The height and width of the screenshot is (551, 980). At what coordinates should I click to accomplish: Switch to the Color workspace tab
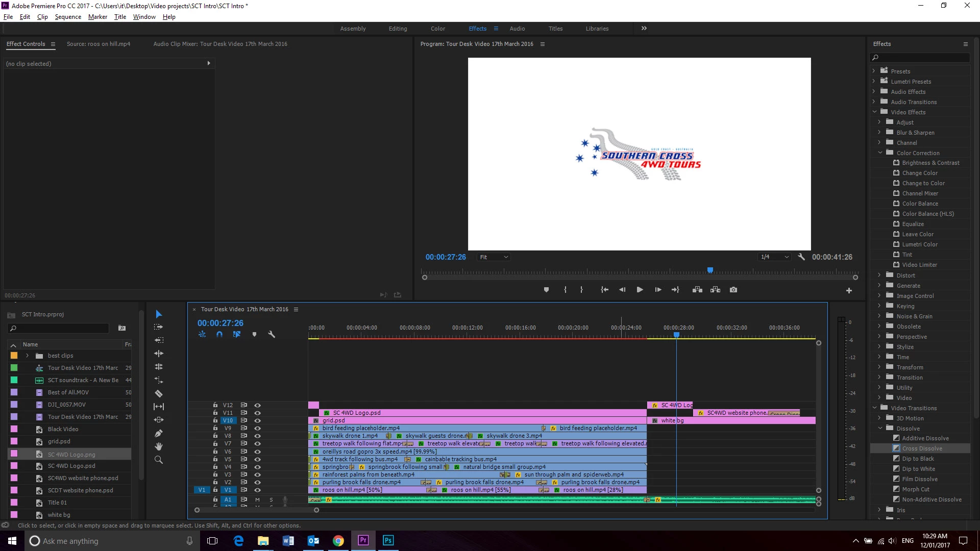click(437, 29)
